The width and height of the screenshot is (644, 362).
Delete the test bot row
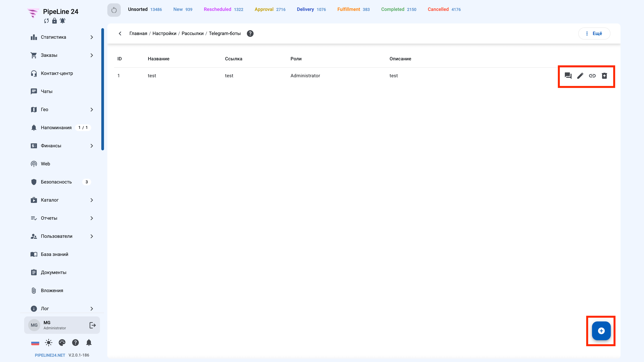coord(604,76)
